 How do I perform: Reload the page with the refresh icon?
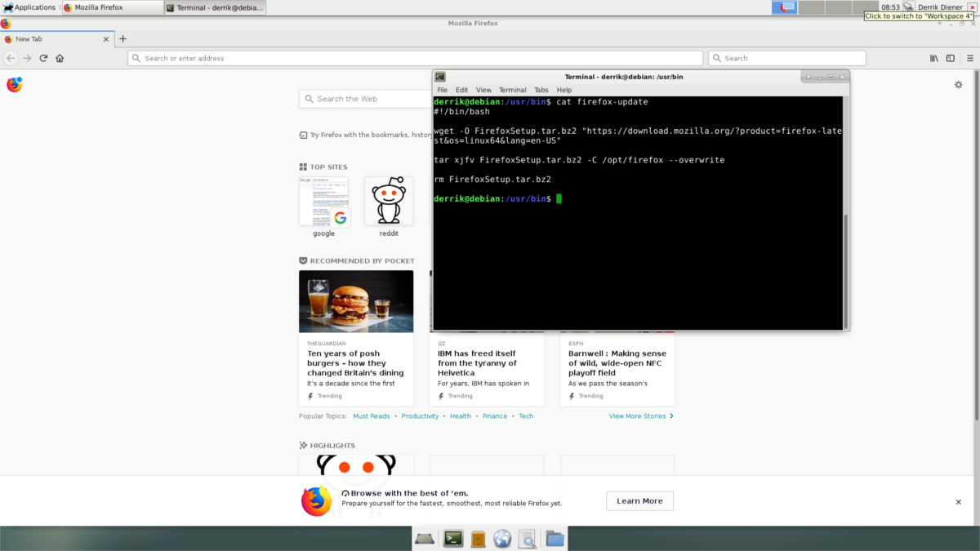[x=43, y=58]
